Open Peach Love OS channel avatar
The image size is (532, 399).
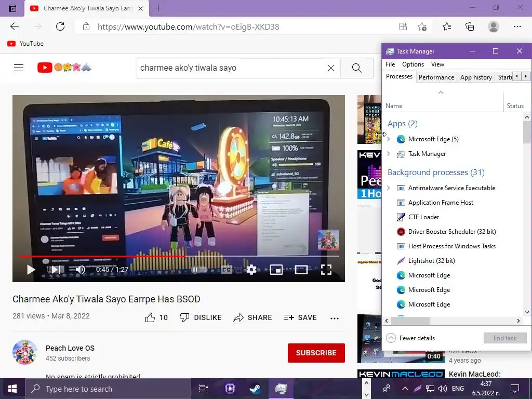click(x=25, y=352)
